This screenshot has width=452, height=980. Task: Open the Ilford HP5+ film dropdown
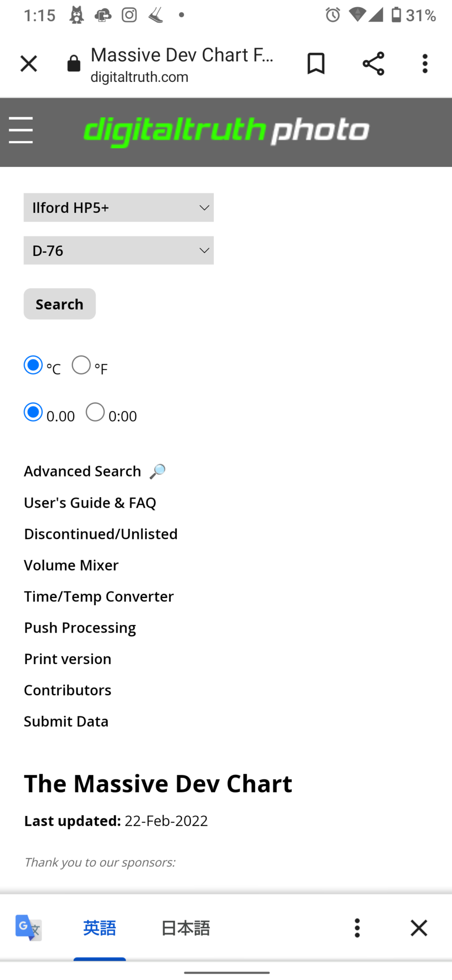(x=119, y=208)
